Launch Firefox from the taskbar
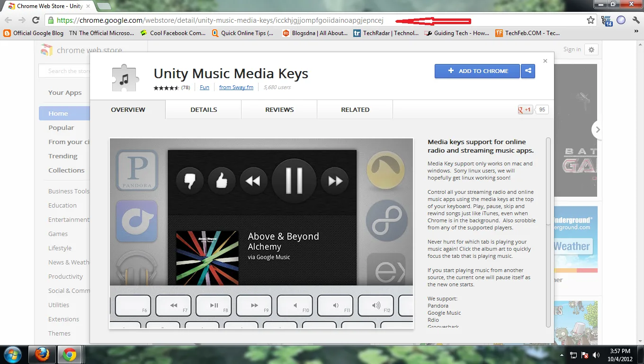Screen dimensions: 644x364 [41, 354]
